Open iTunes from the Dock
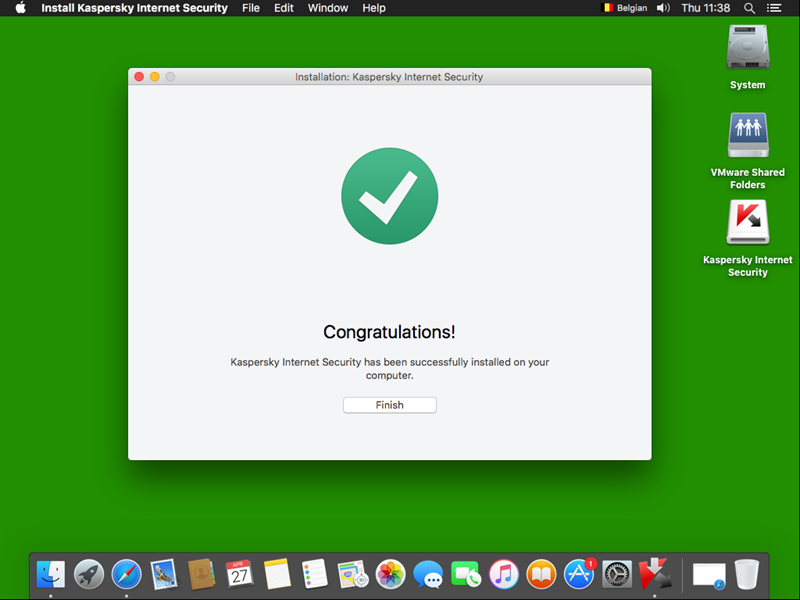The width and height of the screenshot is (800, 600). pos(503,574)
